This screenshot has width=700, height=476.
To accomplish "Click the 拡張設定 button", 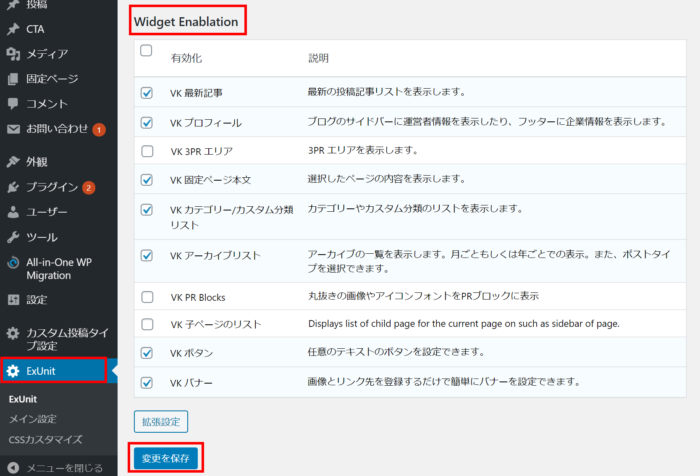I will (161, 422).
